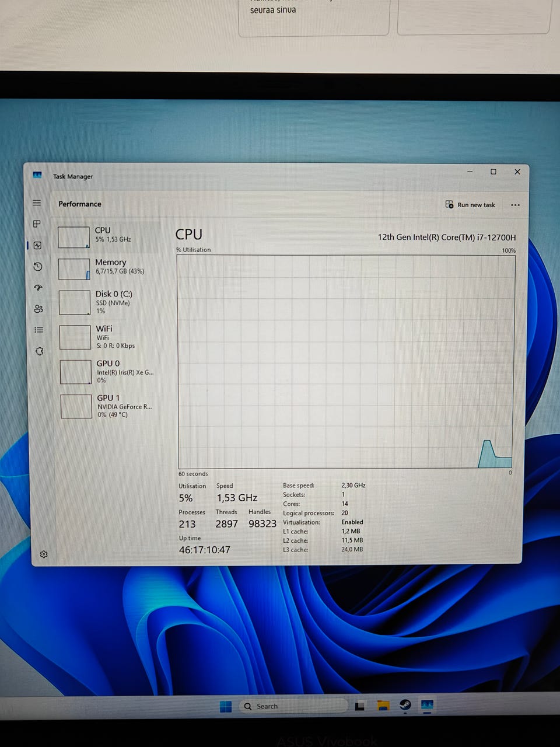Minimize the Task Manager window

470,172
